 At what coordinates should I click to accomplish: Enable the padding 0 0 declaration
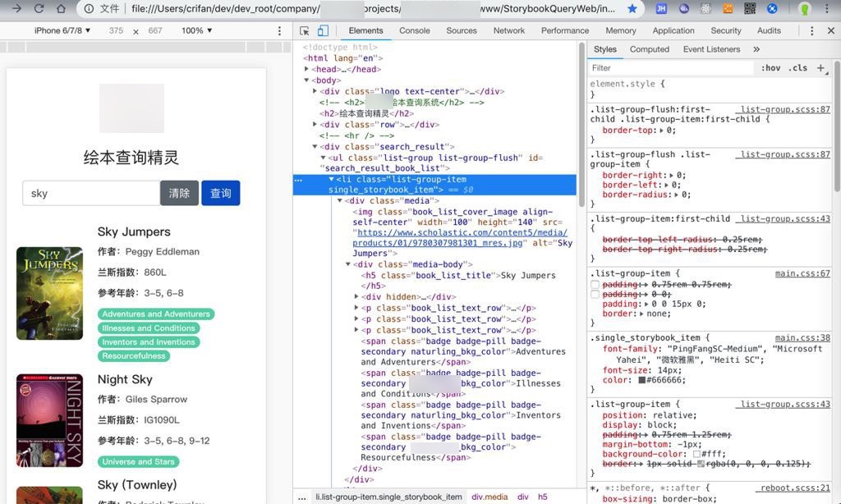595,295
